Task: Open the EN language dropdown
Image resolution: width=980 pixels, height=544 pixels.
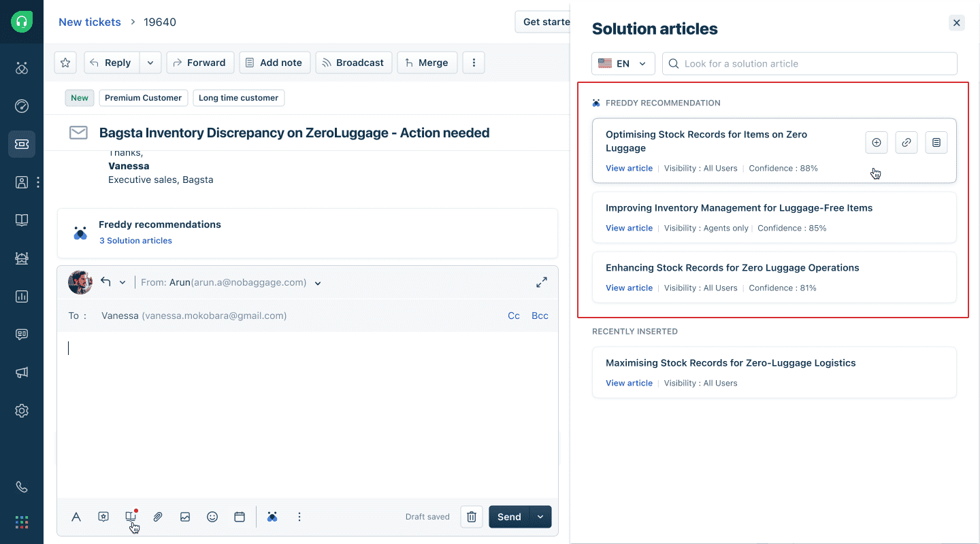Action: [x=623, y=63]
